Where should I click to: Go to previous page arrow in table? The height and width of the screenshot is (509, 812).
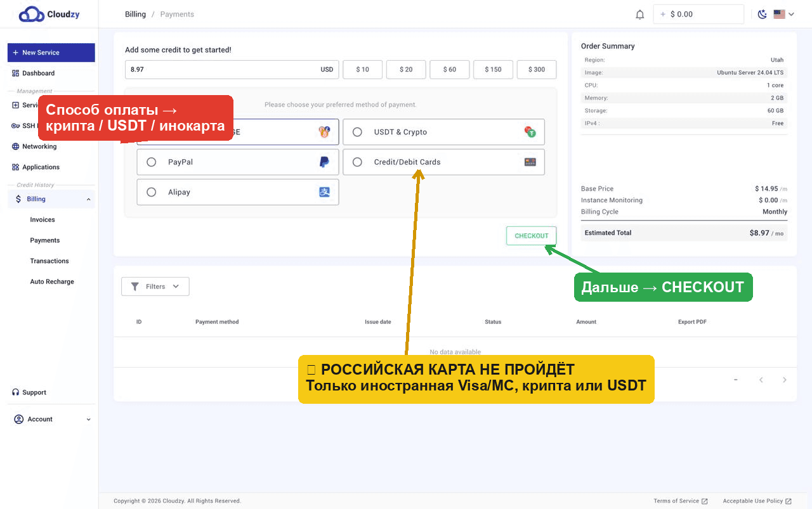761,380
